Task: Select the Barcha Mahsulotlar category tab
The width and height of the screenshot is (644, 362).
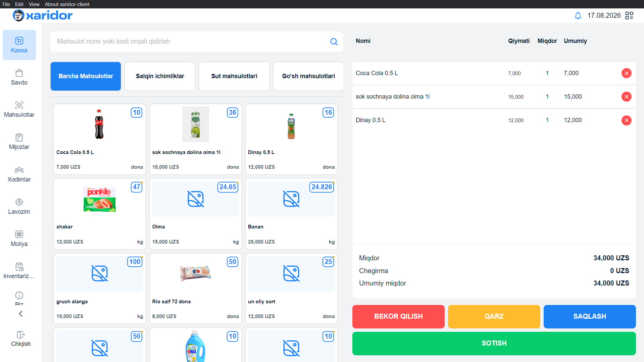Action: [x=86, y=76]
